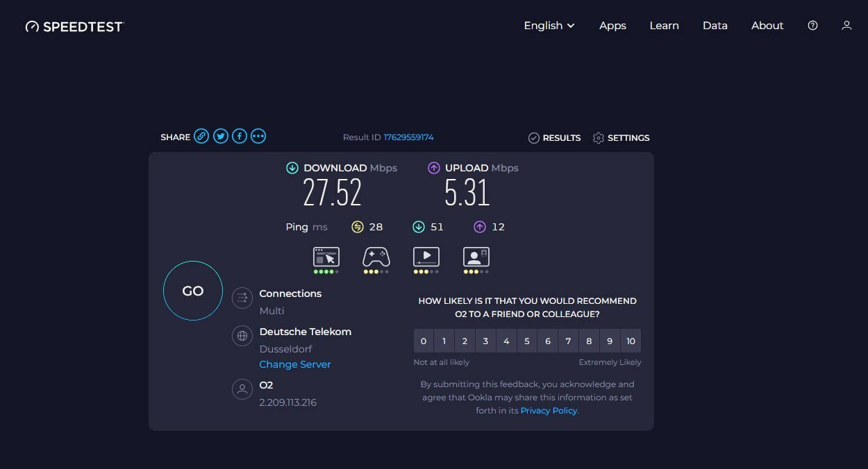Image resolution: width=868 pixels, height=469 pixels.
Task: Open more share options icon
Action: (x=258, y=136)
